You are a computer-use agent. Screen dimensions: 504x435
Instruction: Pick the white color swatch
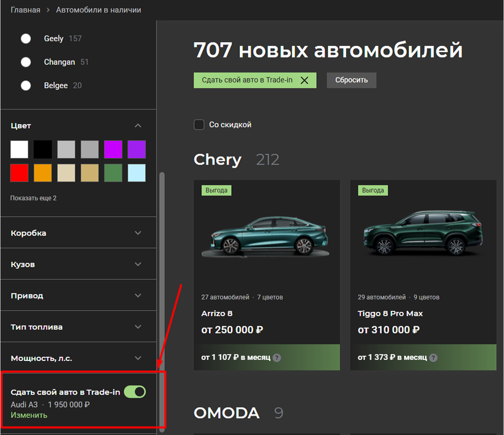click(19, 149)
